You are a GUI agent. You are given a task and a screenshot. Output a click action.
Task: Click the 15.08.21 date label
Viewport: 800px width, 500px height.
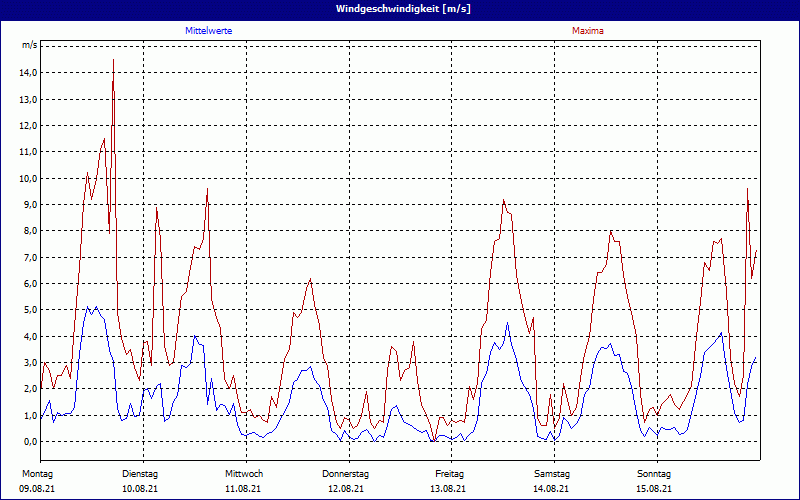[x=655, y=489]
